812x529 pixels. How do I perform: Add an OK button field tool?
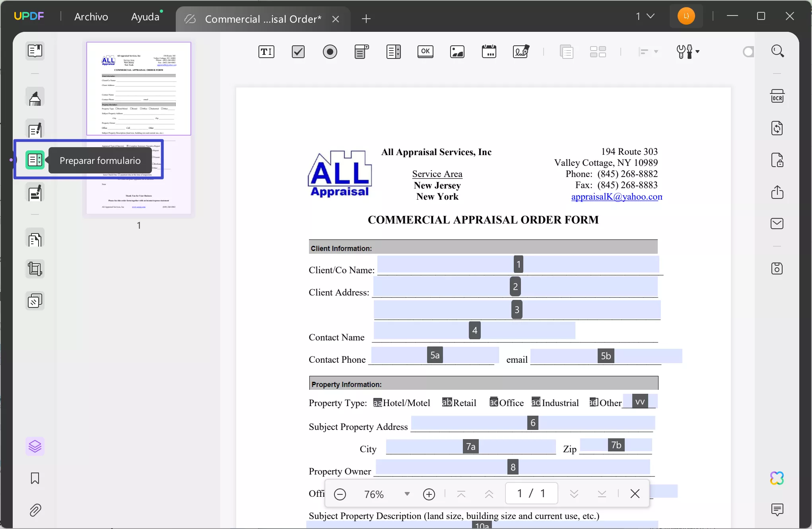(425, 52)
